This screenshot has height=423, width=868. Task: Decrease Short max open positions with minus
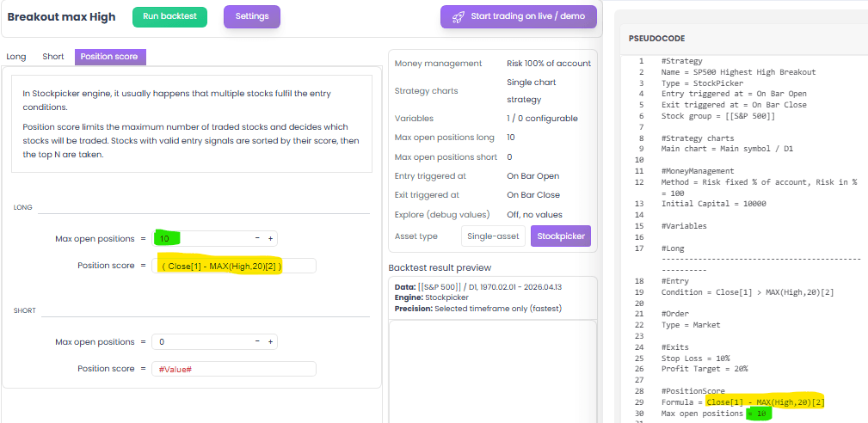point(257,341)
